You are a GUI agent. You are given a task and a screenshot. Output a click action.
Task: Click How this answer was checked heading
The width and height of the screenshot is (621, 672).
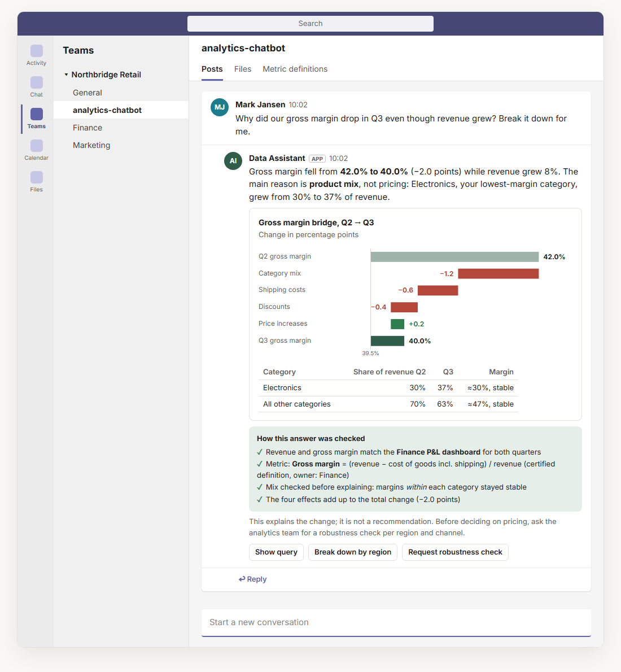[x=310, y=438]
